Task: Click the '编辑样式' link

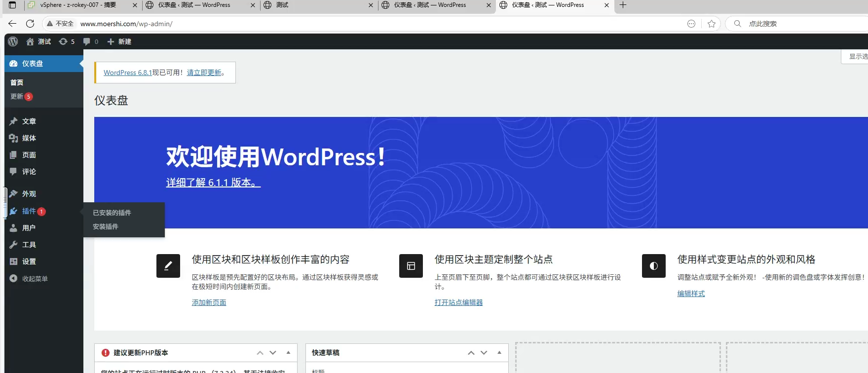Action: pos(691,294)
